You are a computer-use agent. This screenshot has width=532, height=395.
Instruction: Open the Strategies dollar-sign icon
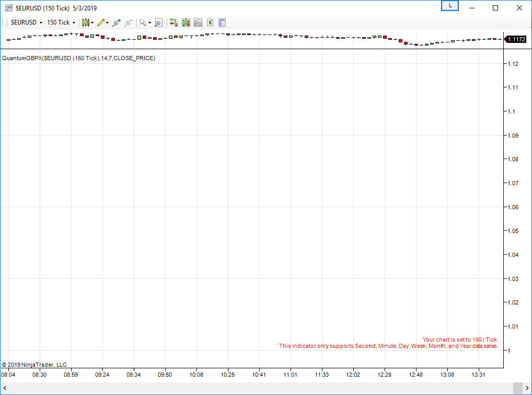point(210,22)
